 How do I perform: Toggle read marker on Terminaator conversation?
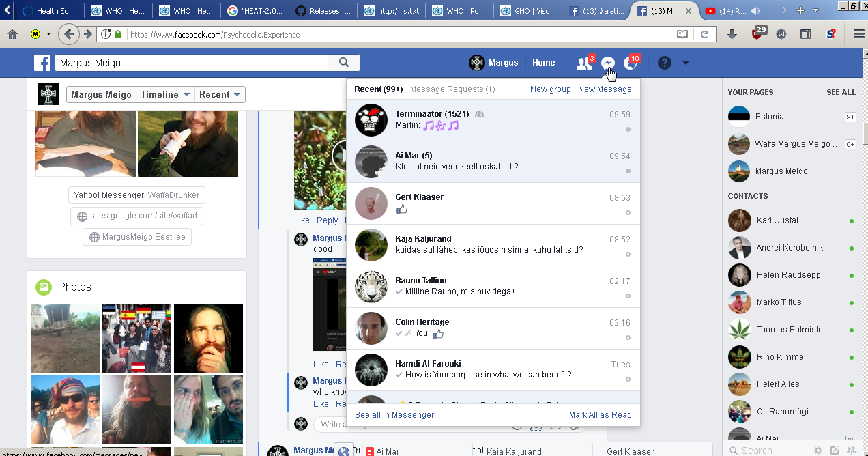click(628, 129)
